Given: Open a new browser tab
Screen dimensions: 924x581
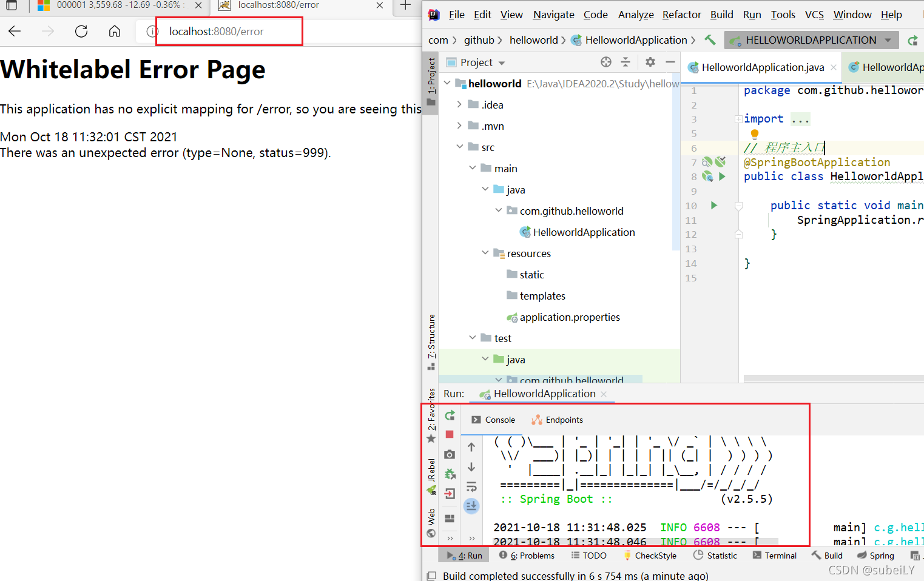Looking at the screenshot, I should tap(405, 5).
